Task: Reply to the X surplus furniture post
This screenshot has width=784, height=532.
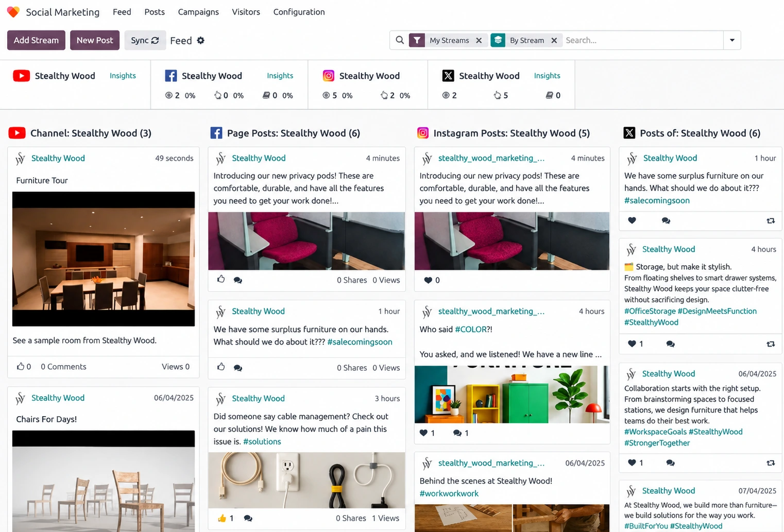Action: tap(666, 220)
